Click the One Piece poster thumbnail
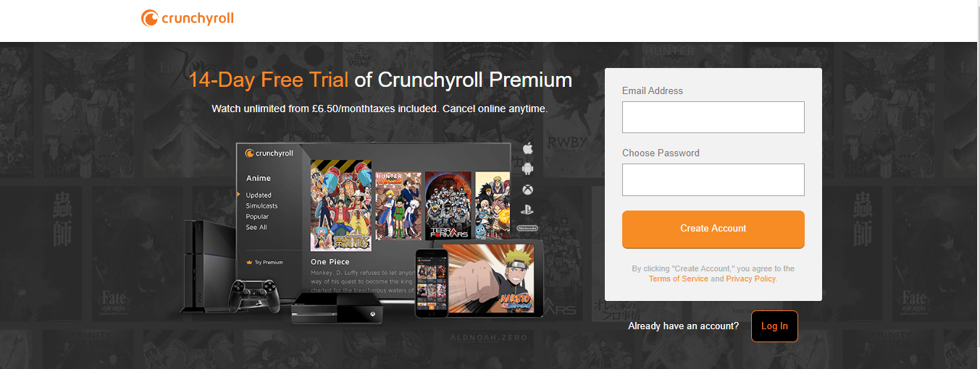 click(340, 205)
